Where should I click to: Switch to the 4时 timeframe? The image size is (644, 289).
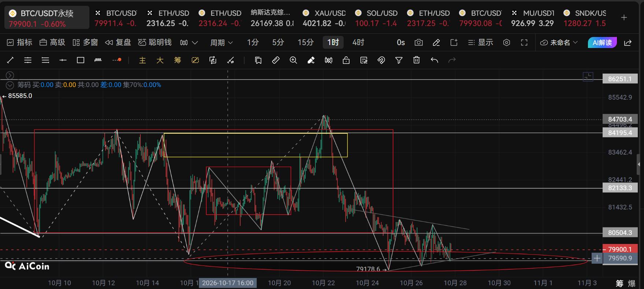click(358, 42)
